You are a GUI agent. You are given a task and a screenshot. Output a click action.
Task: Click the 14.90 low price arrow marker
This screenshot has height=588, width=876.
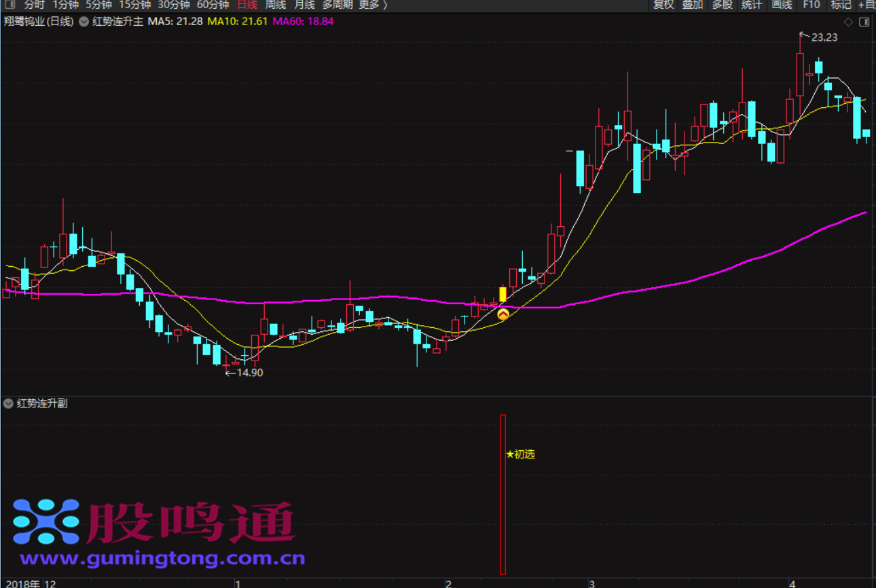coord(244,372)
